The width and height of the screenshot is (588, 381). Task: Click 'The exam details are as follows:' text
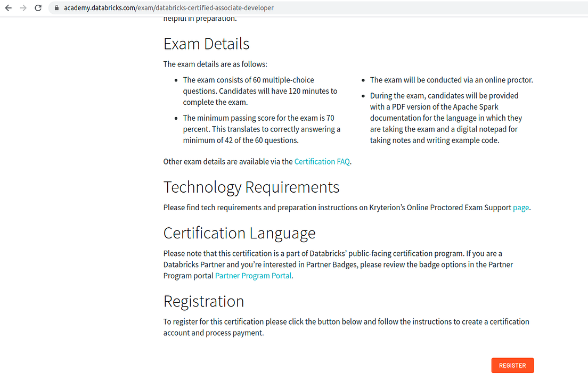tap(215, 64)
